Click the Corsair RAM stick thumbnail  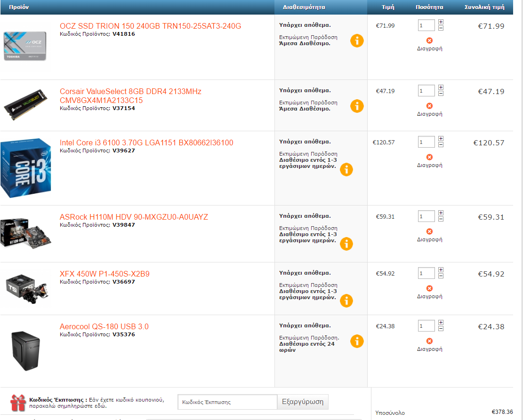pyautogui.click(x=26, y=105)
